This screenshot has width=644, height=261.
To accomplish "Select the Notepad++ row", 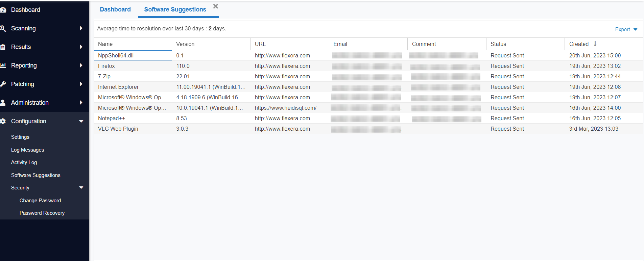I will 112,119.
